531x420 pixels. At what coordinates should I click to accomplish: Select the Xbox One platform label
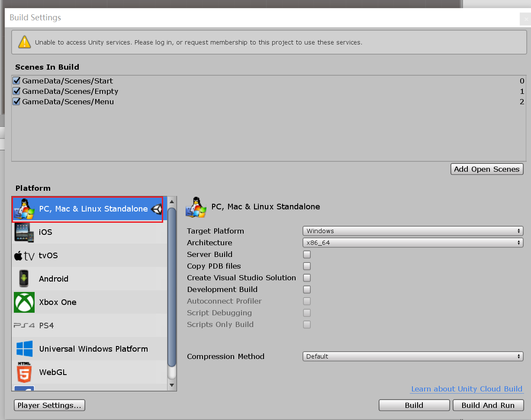pos(58,302)
